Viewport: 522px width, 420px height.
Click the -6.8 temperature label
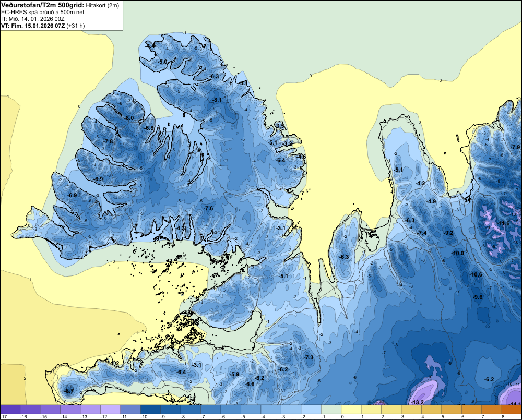coord(149,128)
